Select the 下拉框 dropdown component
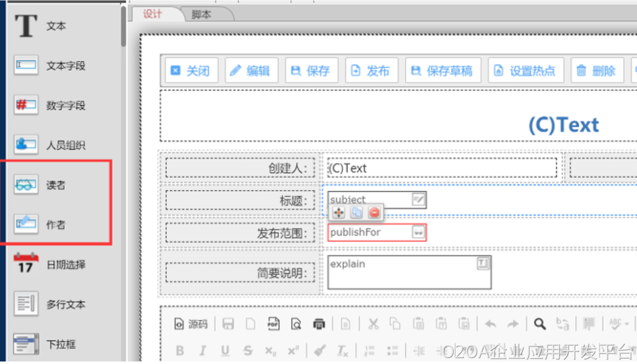Image resolution: width=637 pixels, height=364 pixels. pyautogui.click(x=26, y=344)
